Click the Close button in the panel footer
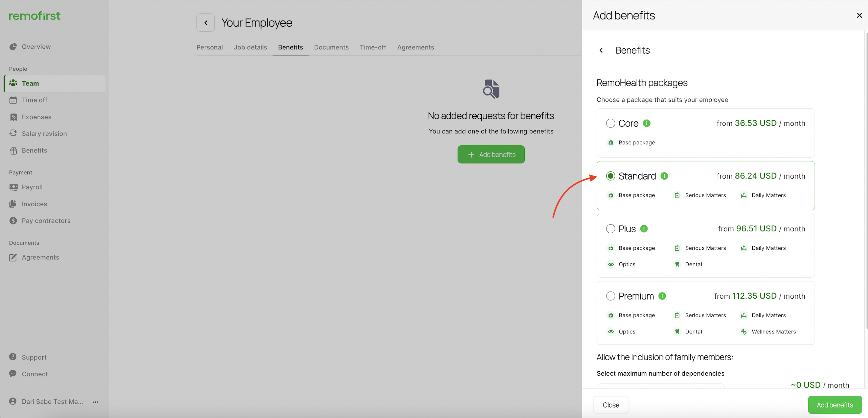Image resolution: width=868 pixels, height=418 pixels. pyautogui.click(x=611, y=405)
